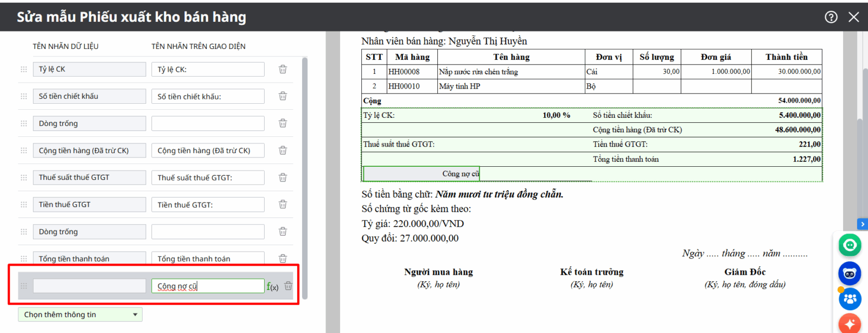
Task: Select the Tỷ lệ CK data label field
Action: [90, 69]
